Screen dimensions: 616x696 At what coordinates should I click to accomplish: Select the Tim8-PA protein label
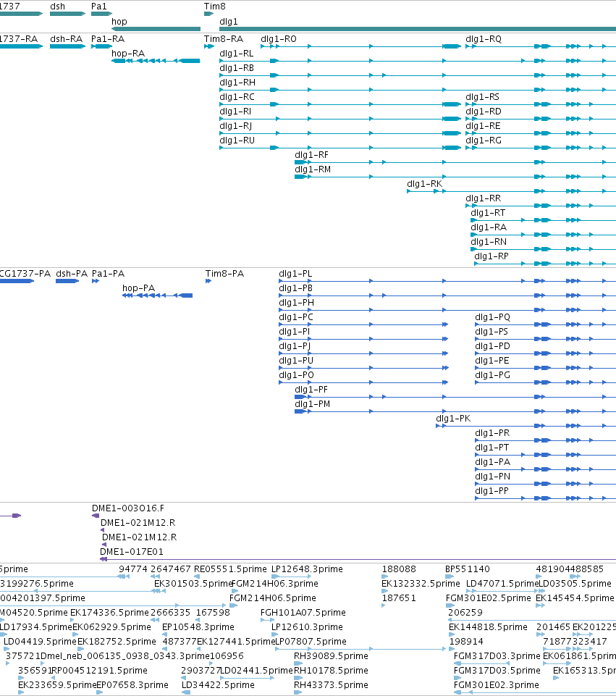224,274
